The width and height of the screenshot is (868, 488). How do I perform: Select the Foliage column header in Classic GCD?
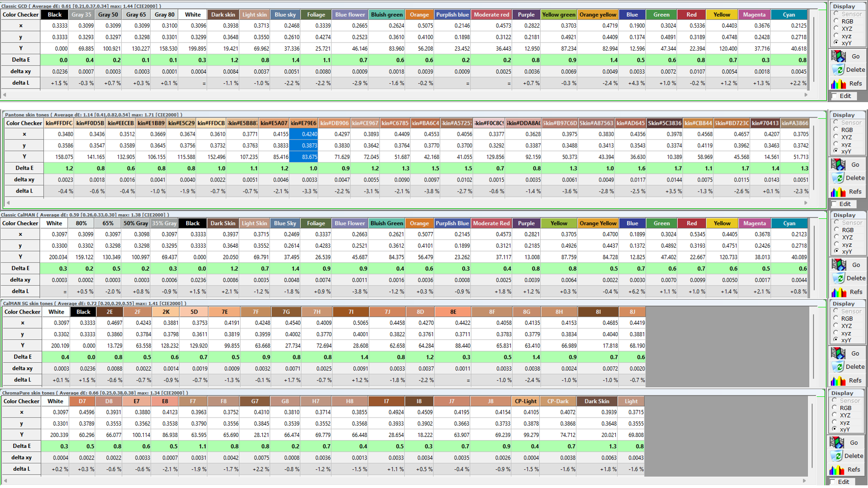316,14
